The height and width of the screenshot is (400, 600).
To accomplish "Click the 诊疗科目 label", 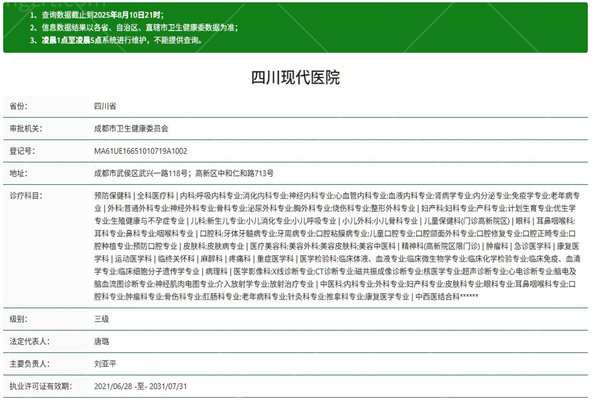I will [26, 196].
